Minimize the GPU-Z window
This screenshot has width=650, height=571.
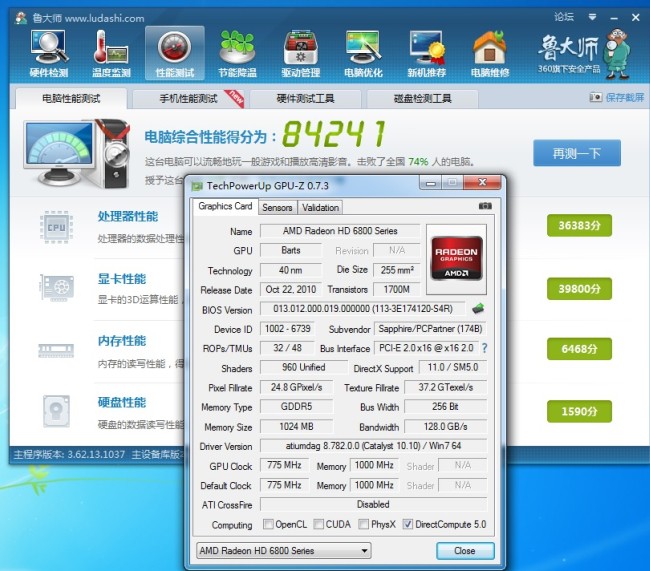[431, 182]
